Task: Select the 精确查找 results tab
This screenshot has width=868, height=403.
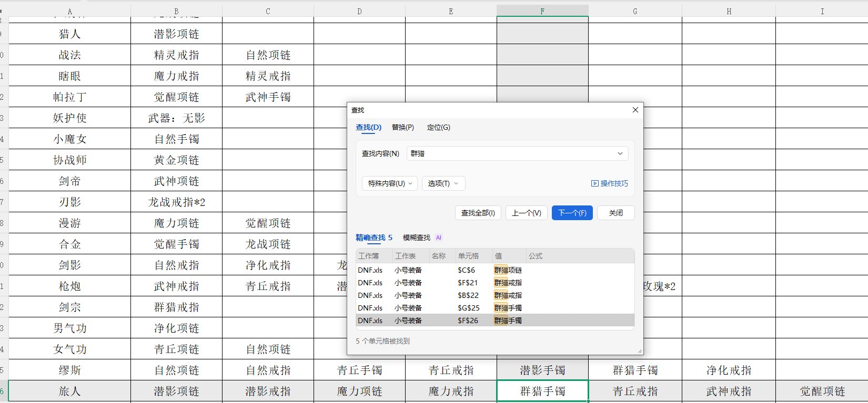Action: (x=374, y=237)
